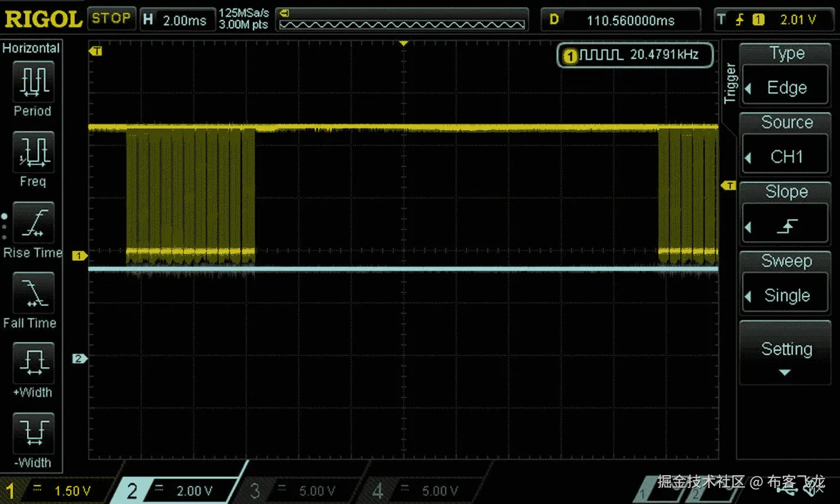
Task: Select the Rise Time measurement icon
Action: [x=33, y=222]
